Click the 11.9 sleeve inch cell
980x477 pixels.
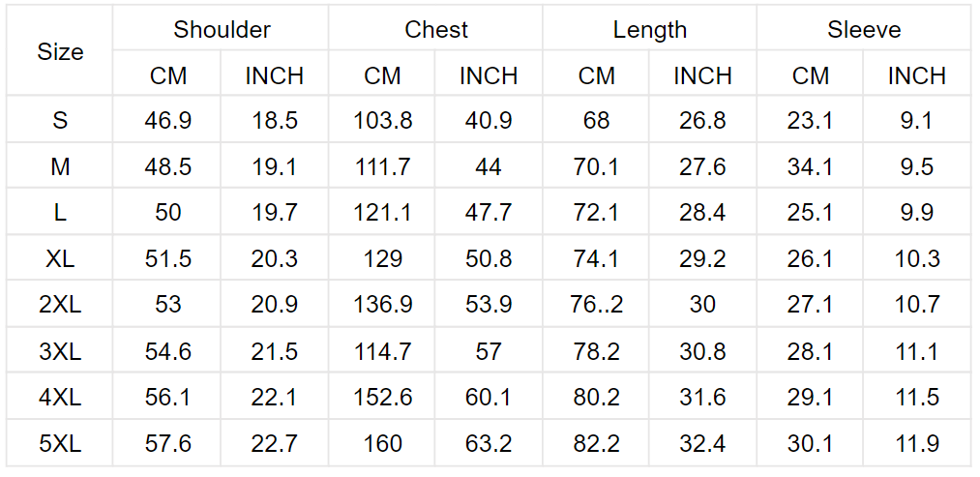(x=917, y=443)
